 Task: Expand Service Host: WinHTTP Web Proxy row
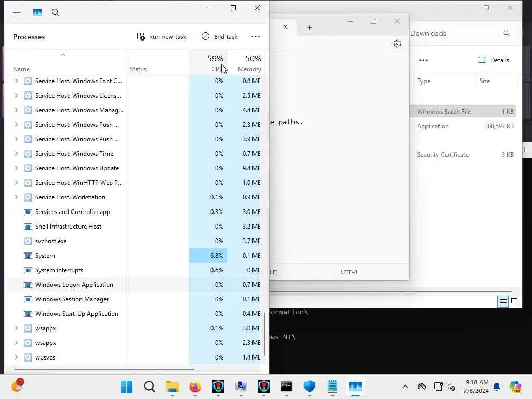tap(16, 182)
